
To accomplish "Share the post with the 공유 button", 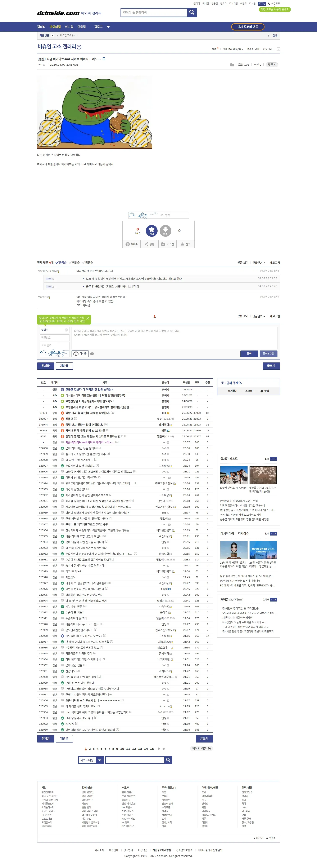I will coord(149,244).
